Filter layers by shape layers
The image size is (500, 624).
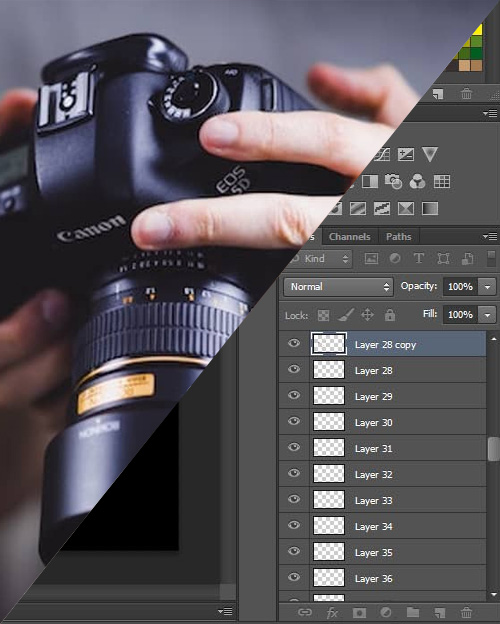(x=443, y=259)
